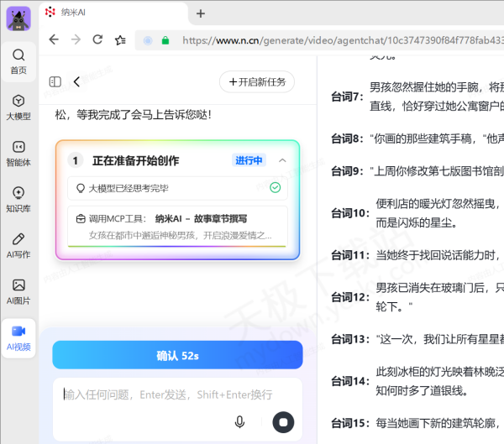
Task: Expand the 调用MCP工具 故事章节撰写 item
Action: coord(177,227)
